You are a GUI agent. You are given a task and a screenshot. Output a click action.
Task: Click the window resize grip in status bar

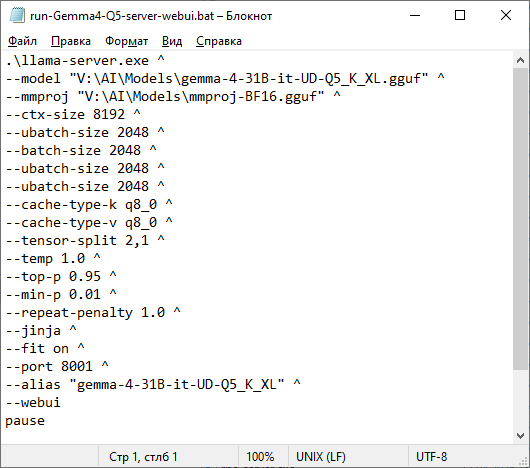[524, 462]
